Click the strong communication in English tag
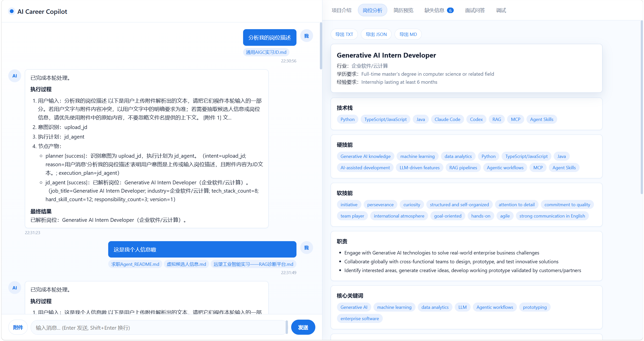 (552, 216)
